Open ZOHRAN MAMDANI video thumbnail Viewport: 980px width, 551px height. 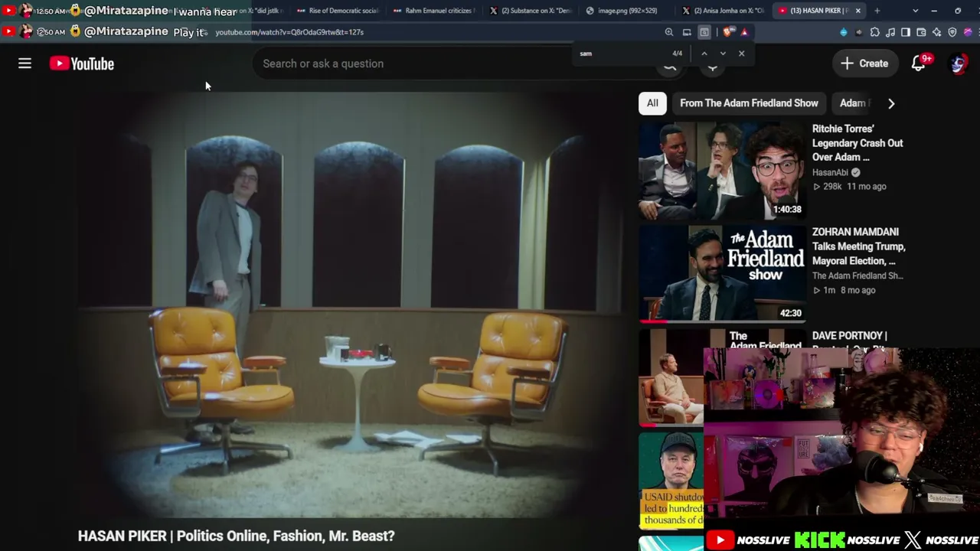[722, 274]
